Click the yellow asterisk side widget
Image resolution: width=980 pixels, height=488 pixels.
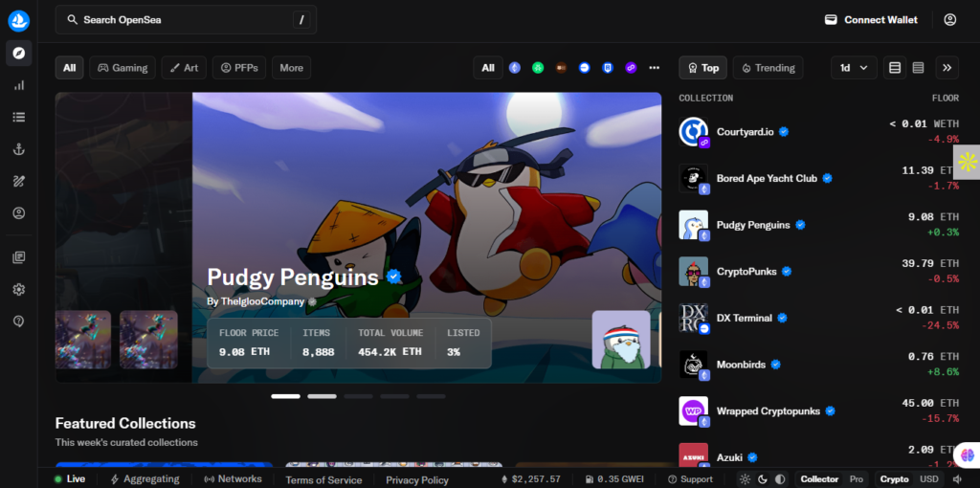967,162
